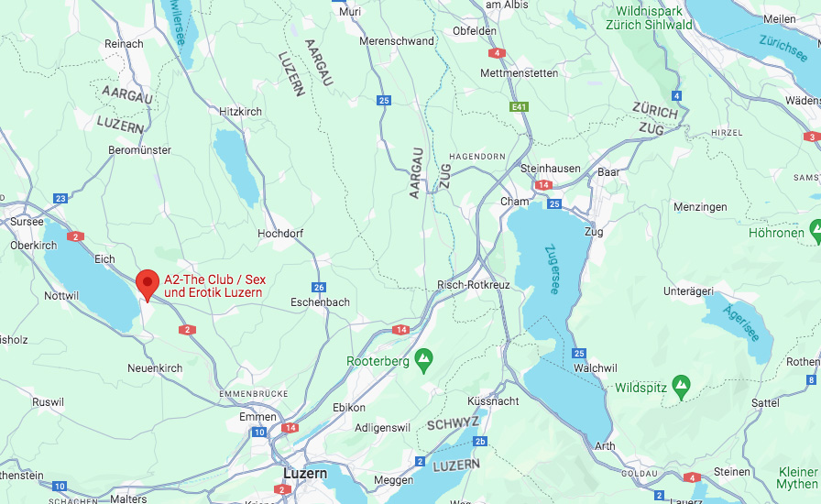Click the E41 green highway shield
821x504 pixels.
pyautogui.click(x=519, y=107)
